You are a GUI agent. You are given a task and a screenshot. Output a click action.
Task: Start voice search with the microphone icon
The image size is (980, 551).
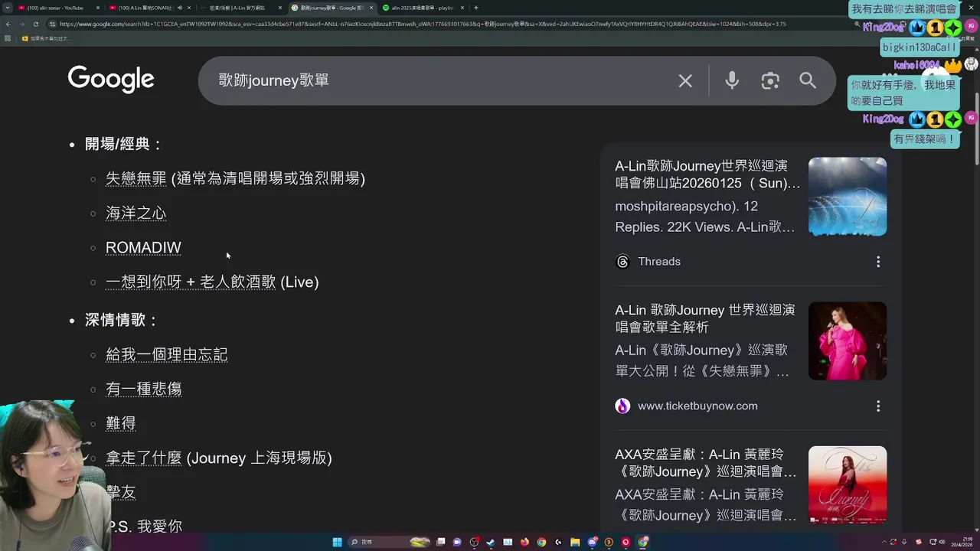[732, 80]
